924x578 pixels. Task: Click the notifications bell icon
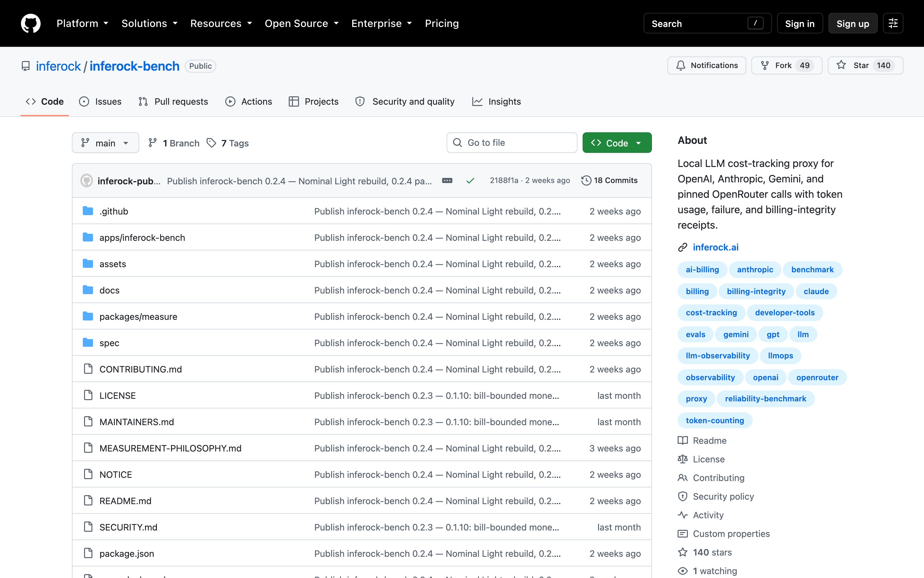click(680, 66)
